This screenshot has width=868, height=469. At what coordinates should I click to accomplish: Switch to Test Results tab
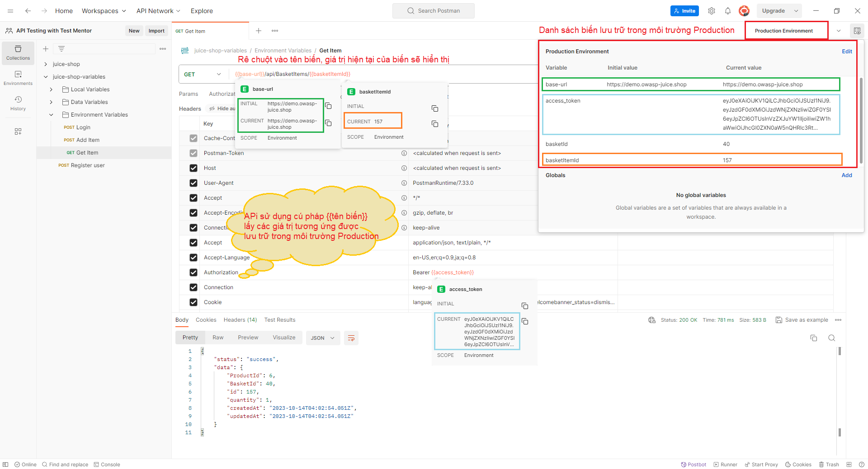280,320
